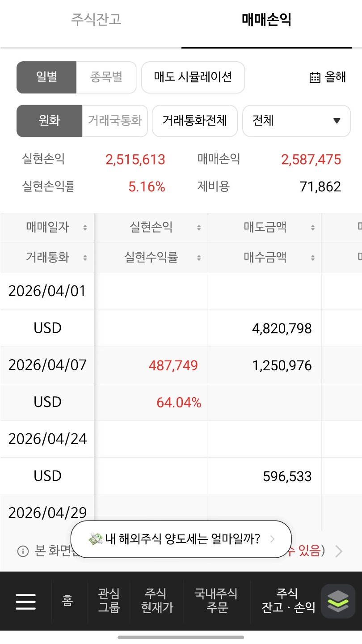Open 매도 시뮬레이션 button
The height and width of the screenshot is (644, 362).
tap(193, 77)
